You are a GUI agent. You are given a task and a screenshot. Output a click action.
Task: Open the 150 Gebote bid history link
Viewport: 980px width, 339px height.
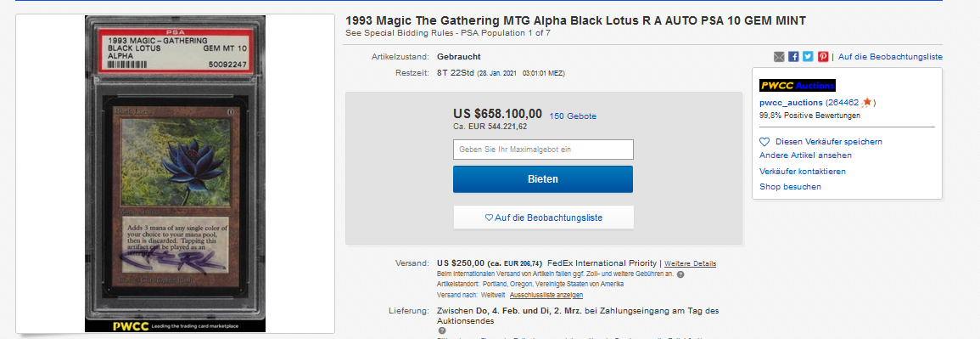tap(573, 116)
